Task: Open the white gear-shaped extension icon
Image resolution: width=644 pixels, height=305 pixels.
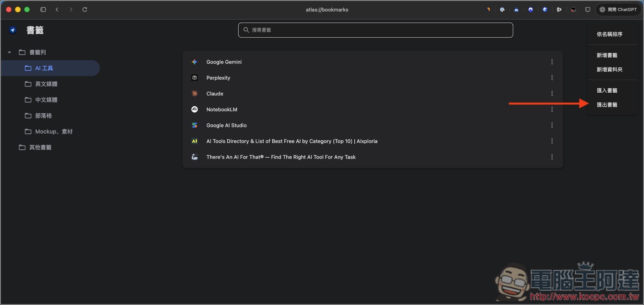Action: point(559,10)
